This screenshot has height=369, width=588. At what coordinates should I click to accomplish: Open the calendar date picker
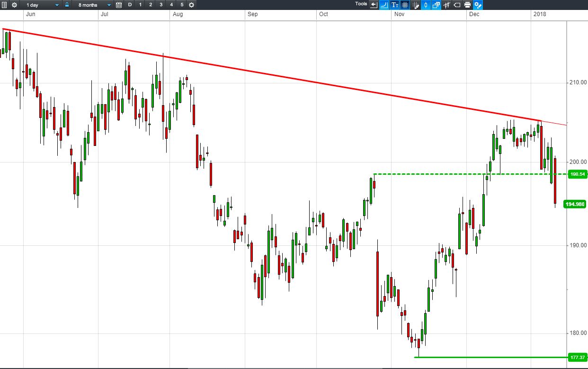pos(118,5)
